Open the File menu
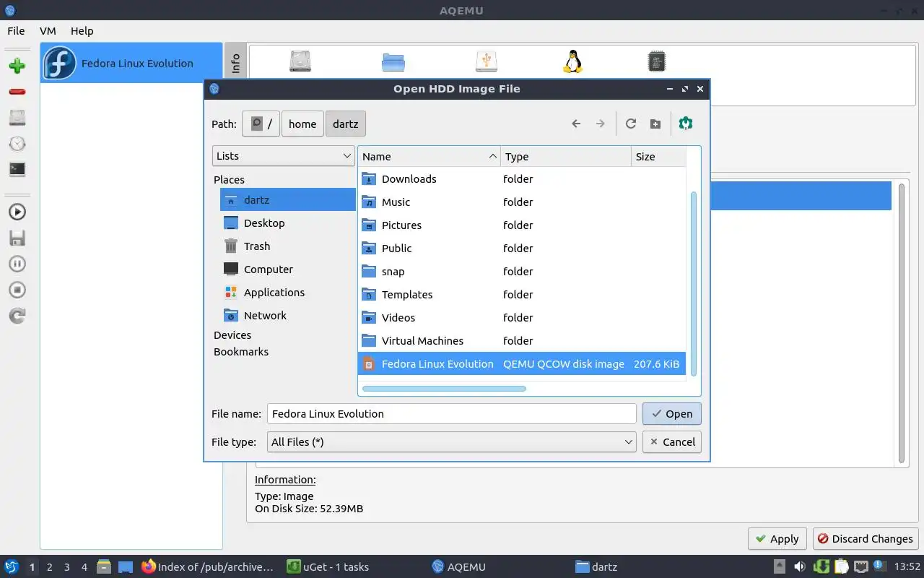Screen dimensions: 924x578 [x=16, y=31]
